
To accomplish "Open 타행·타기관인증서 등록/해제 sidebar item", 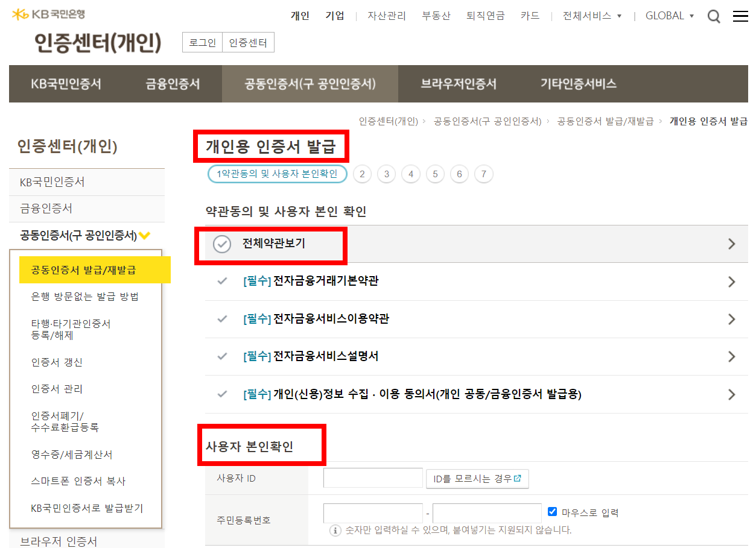I will pyautogui.click(x=71, y=329).
